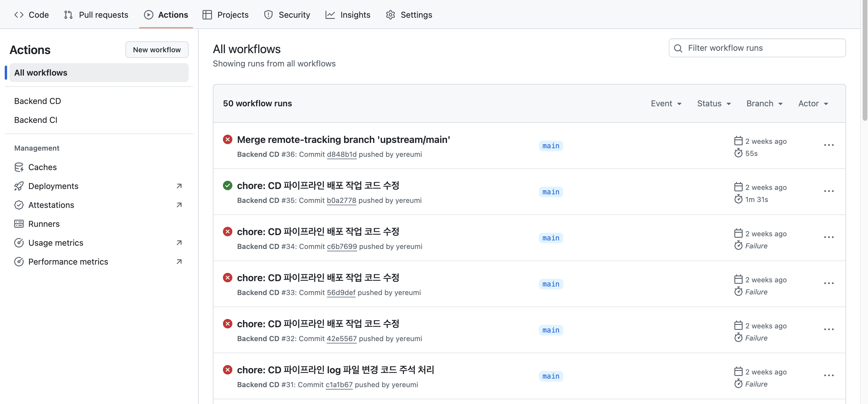Open the three-dot menu for run #34
This screenshot has width=868, height=404.
(x=829, y=237)
